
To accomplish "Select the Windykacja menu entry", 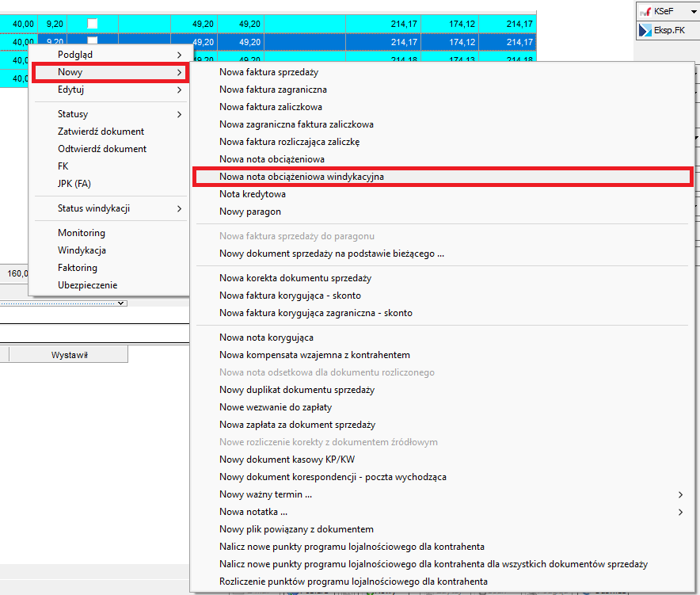I will (x=82, y=250).
